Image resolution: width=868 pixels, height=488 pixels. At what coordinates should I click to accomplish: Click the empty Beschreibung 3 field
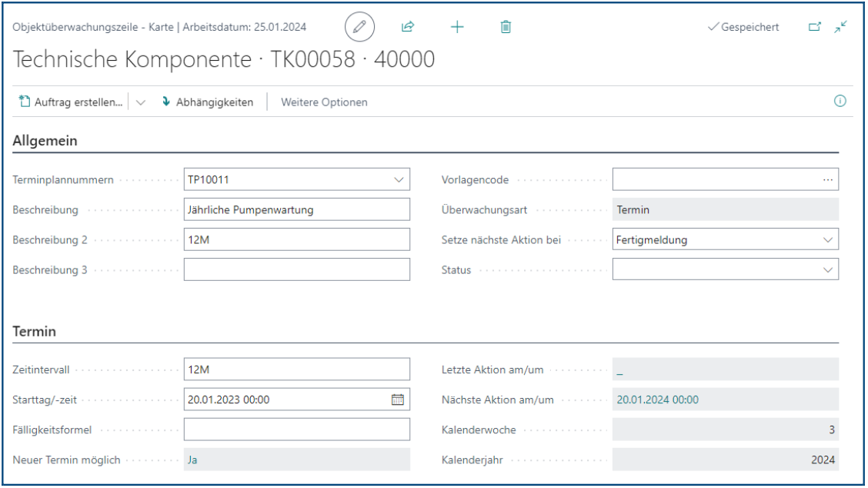[x=297, y=269]
